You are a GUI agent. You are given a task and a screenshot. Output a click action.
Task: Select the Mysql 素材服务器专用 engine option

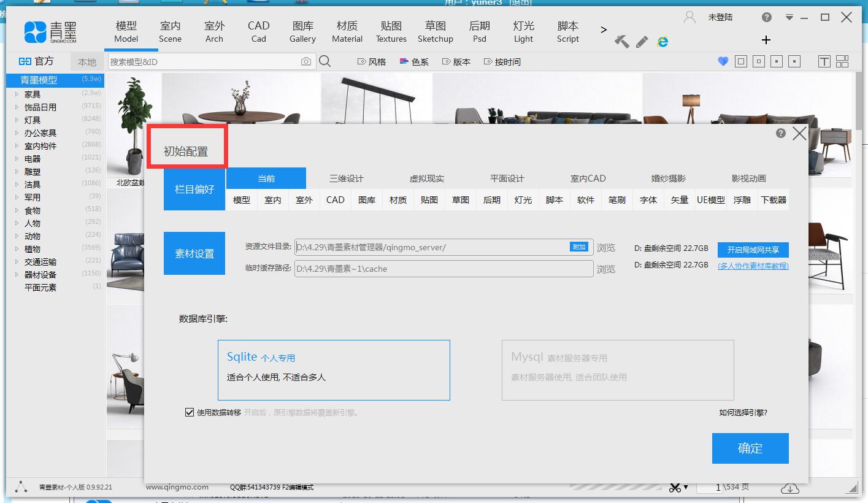(617, 370)
